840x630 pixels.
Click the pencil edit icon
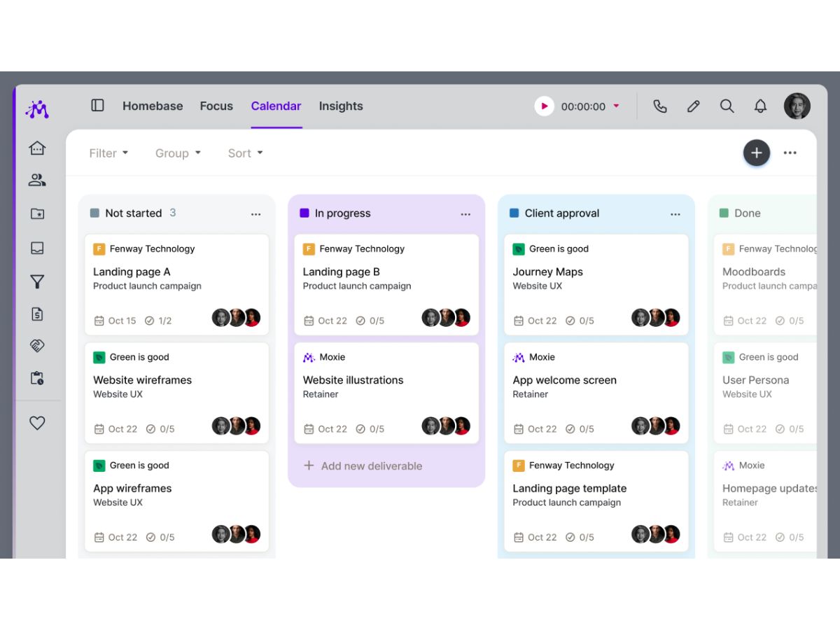[x=693, y=106]
